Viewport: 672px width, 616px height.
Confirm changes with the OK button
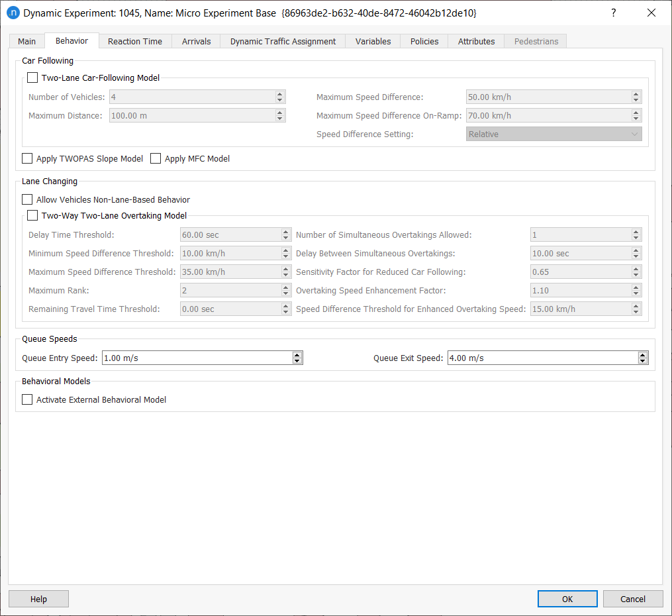click(567, 598)
